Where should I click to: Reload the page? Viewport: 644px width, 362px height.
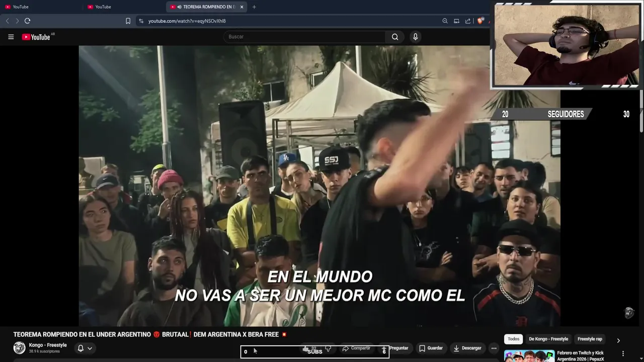(28, 21)
